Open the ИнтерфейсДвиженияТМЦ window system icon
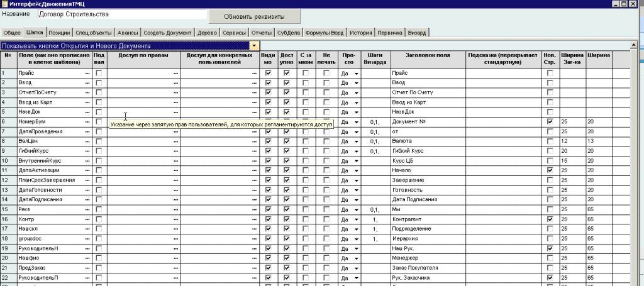 tap(4, 4)
